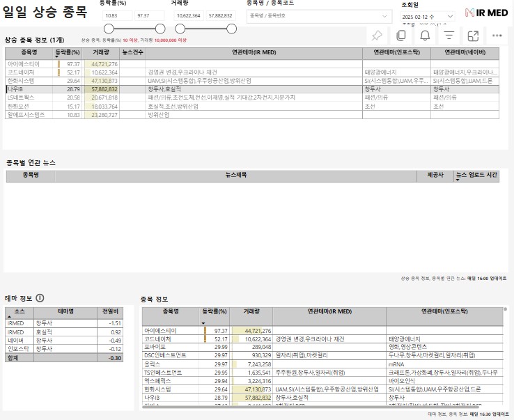514x420 pixels.
Task: Click the 거래량 minimum slider handle
Action: tap(180, 29)
